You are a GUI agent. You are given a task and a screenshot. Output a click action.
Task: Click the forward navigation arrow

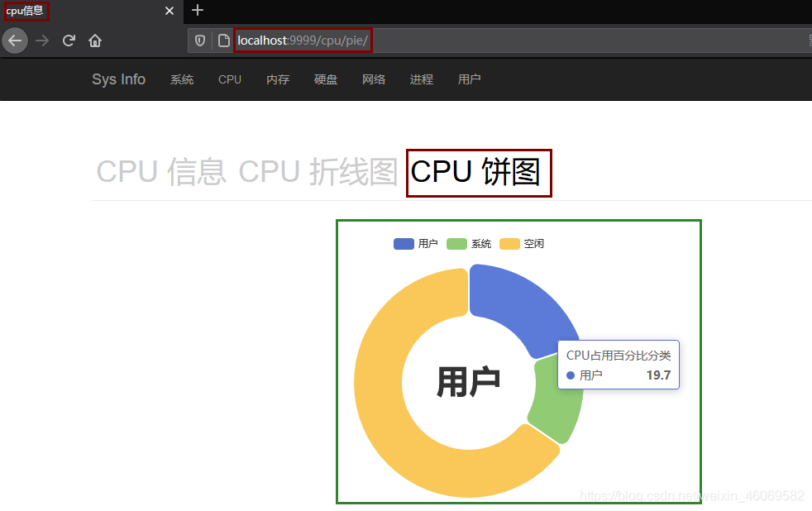(x=41, y=41)
